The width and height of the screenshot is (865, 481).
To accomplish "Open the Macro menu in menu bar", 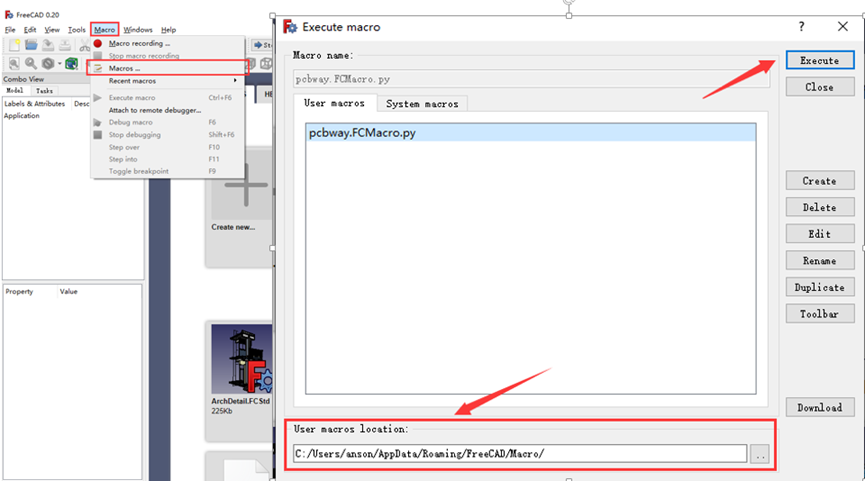I will tap(104, 29).
